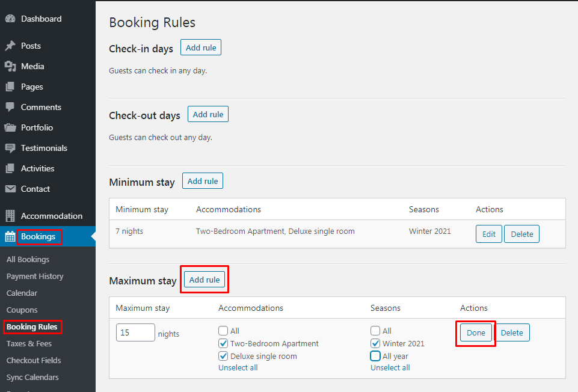This screenshot has width=578, height=392.
Task: Click Unselect all under Seasons
Action: (x=390, y=368)
